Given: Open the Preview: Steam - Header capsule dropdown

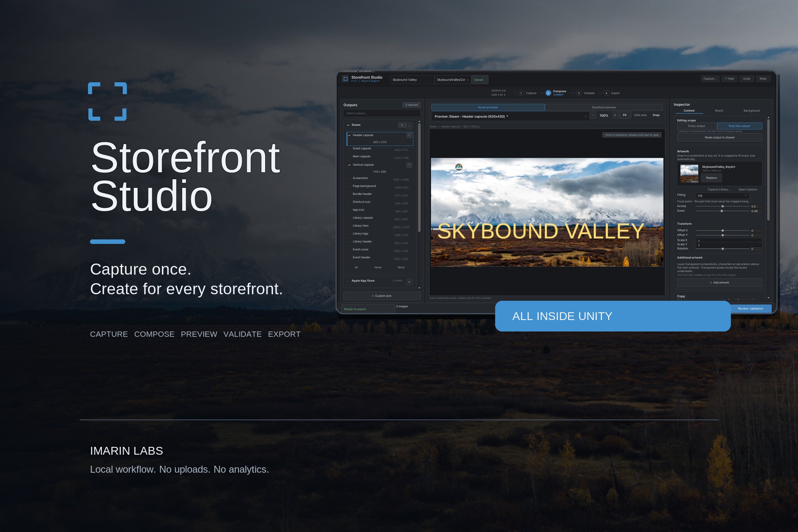Looking at the screenshot, I should (510, 117).
